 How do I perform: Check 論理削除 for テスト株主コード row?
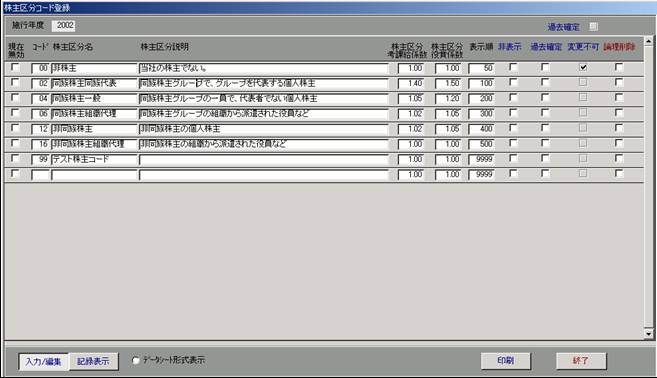point(618,158)
